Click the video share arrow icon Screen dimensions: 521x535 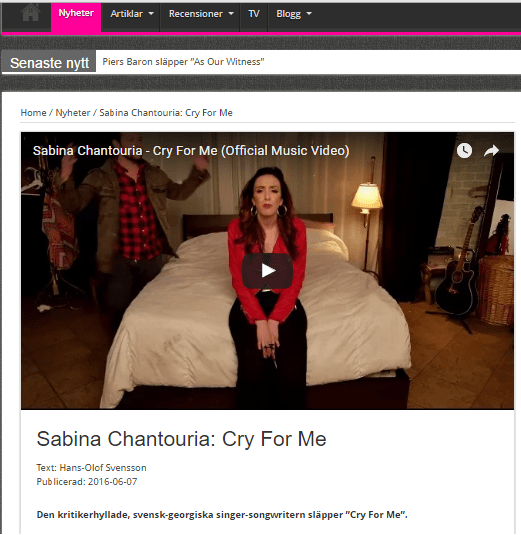[x=491, y=151]
